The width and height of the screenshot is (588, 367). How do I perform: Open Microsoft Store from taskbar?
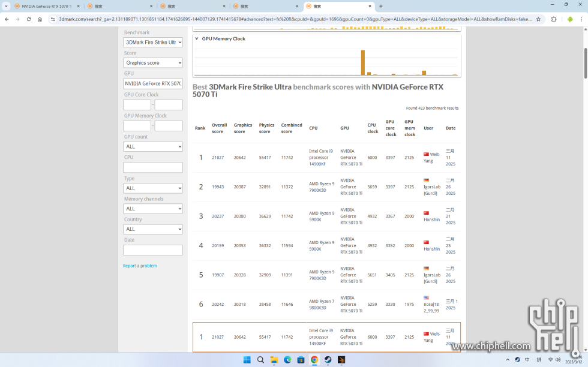(x=301, y=360)
